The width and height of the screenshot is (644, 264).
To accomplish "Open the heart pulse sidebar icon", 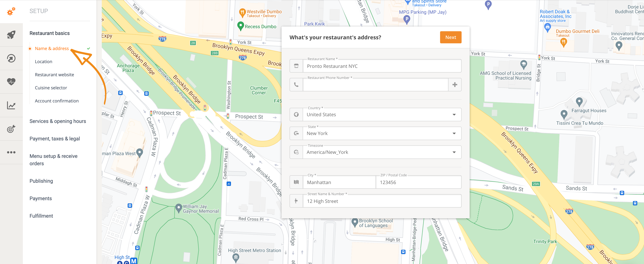I will pos(11,81).
